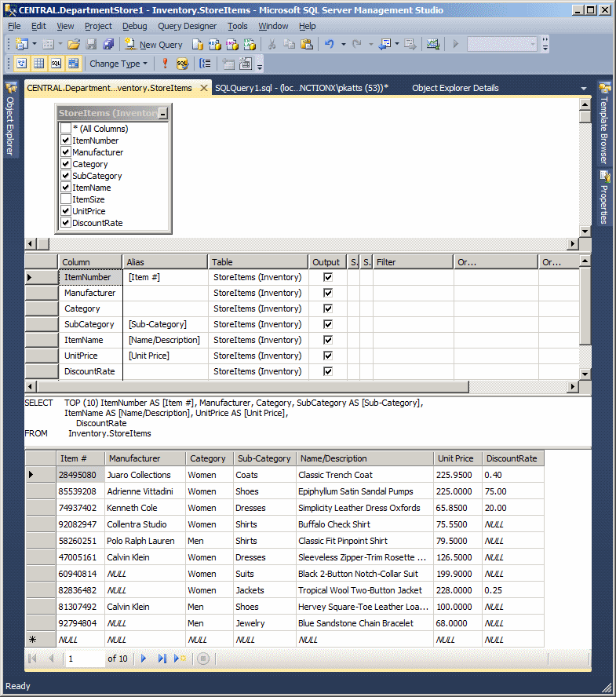Toggle Output checkbox for ItemNumber row

click(328, 277)
